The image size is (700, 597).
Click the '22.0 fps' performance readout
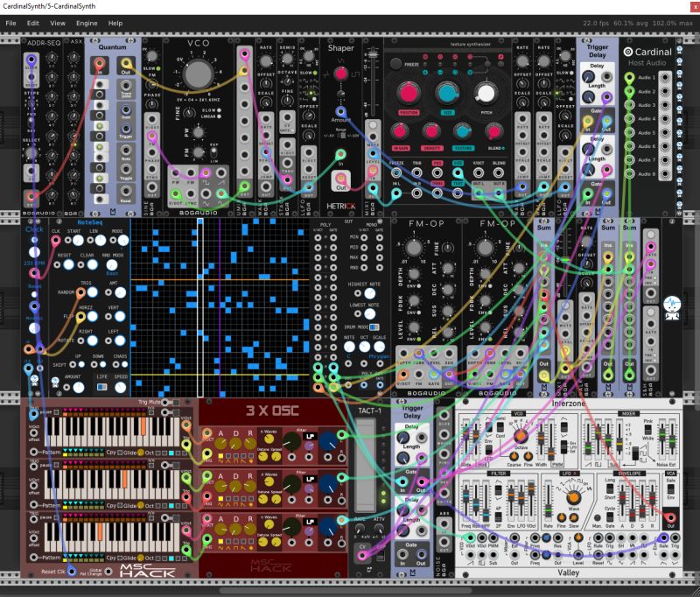(x=596, y=24)
